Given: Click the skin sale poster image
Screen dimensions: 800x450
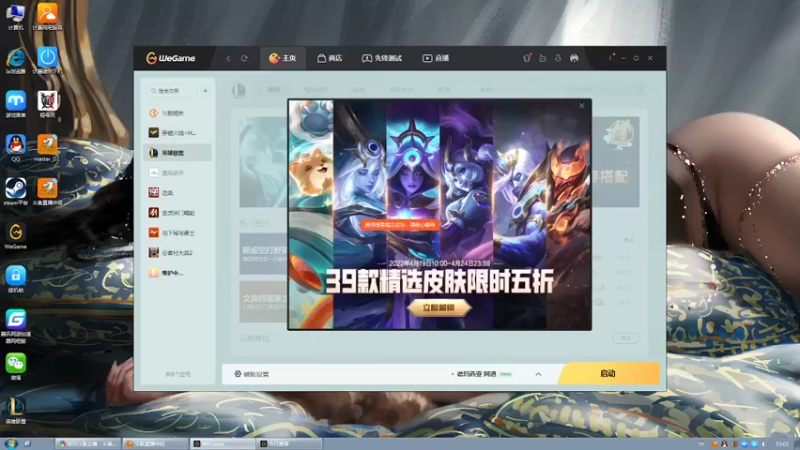Looking at the screenshot, I should click(x=439, y=214).
